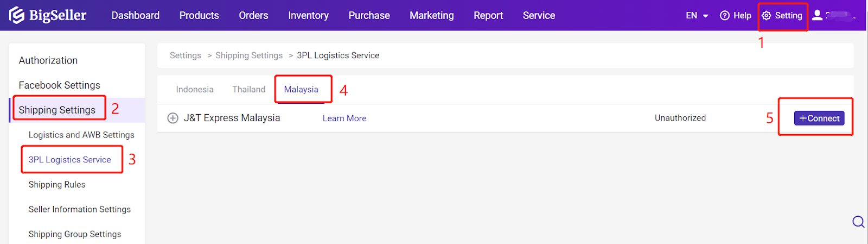Switch to the Thailand tab
This screenshot has height=244, width=868.
[x=249, y=90]
